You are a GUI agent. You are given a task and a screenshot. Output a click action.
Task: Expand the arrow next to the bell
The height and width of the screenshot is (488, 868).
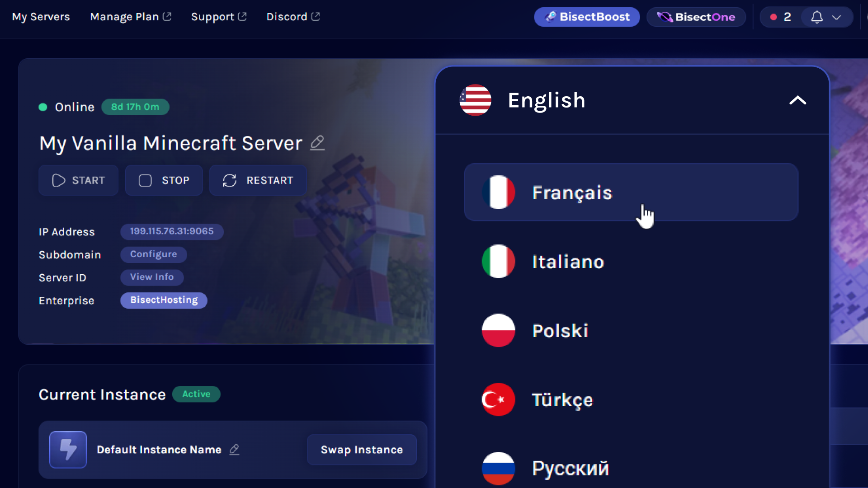[836, 17]
